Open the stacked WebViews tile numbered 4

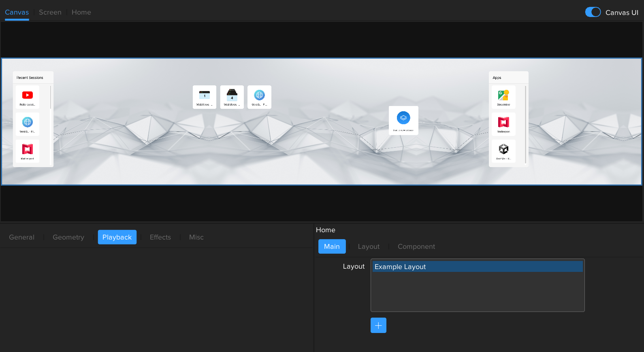232,97
